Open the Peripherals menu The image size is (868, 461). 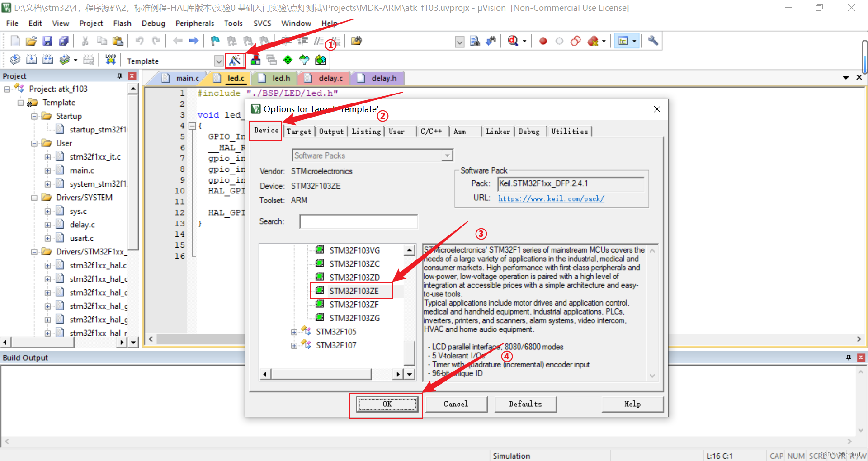tap(195, 23)
